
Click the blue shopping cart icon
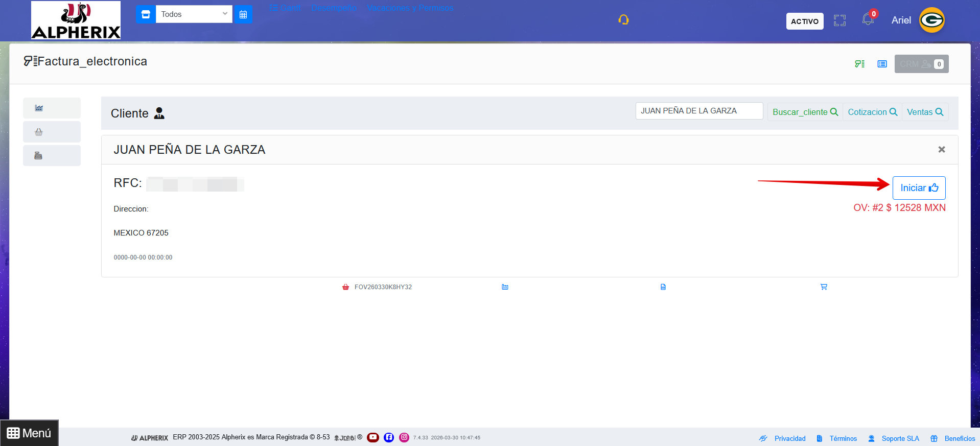point(824,287)
